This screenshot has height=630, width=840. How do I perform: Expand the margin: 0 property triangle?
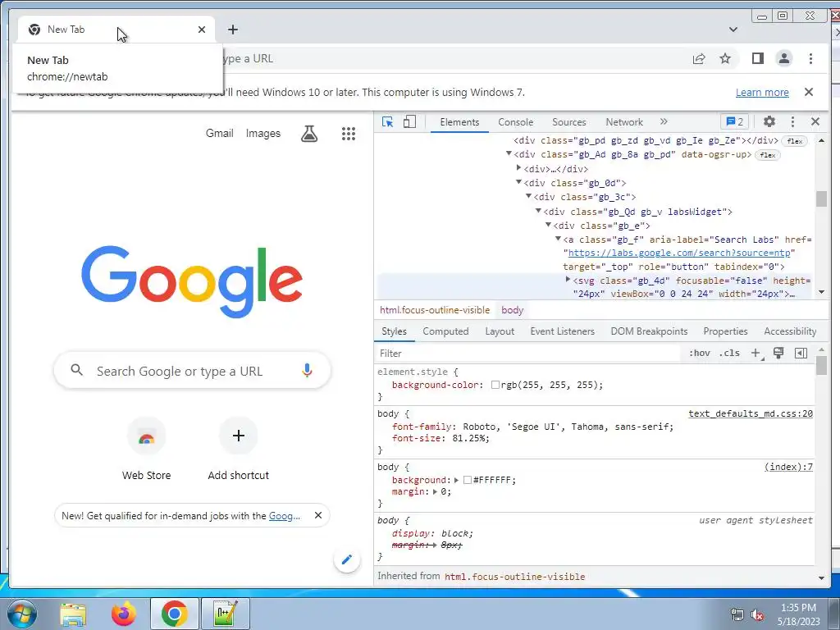[435, 491]
